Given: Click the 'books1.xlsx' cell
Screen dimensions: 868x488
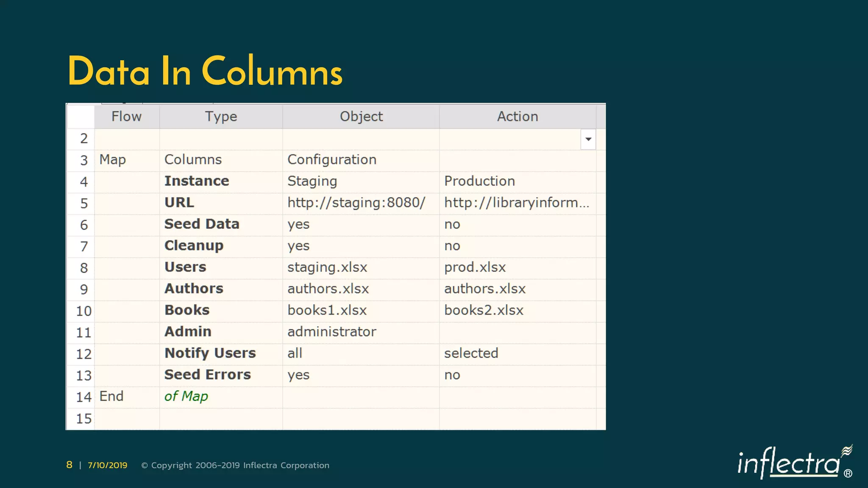Looking at the screenshot, I should tap(361, 311).
